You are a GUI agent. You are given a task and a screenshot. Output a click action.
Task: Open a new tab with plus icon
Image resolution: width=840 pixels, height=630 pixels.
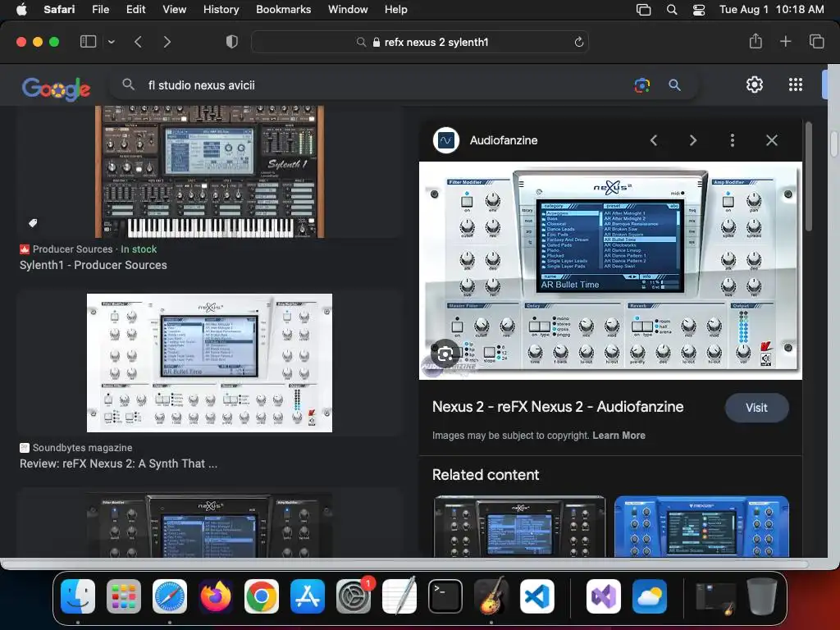(x=785, y=41)
